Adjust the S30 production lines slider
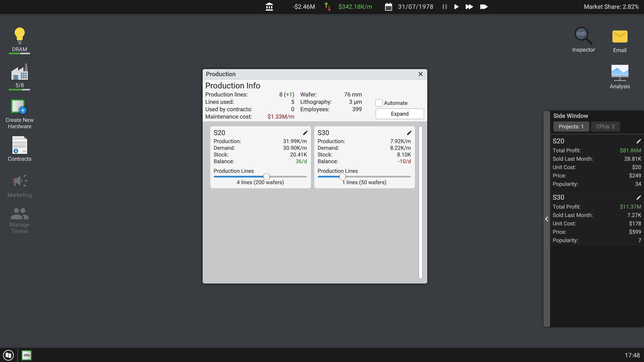Viewport: 644px width, 362px height. (x=343, y=176)
